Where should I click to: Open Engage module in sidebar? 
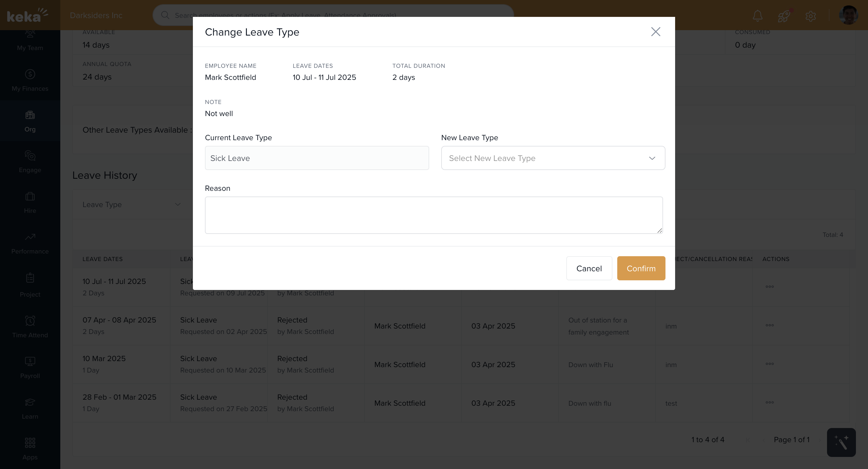(30, 162)
